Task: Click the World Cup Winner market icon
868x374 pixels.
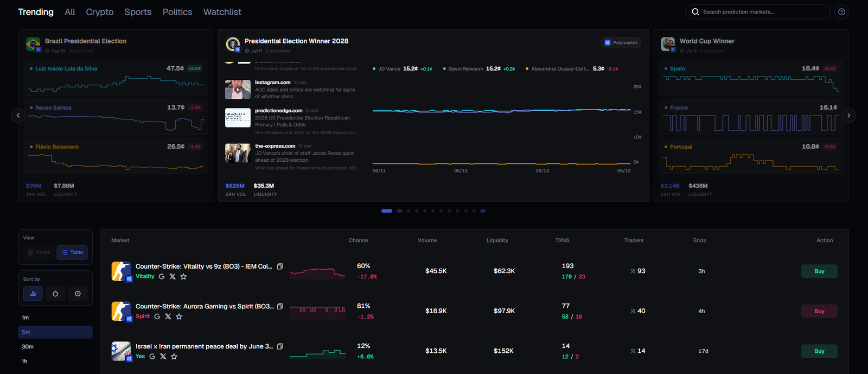Action: (x=668, y=45)
